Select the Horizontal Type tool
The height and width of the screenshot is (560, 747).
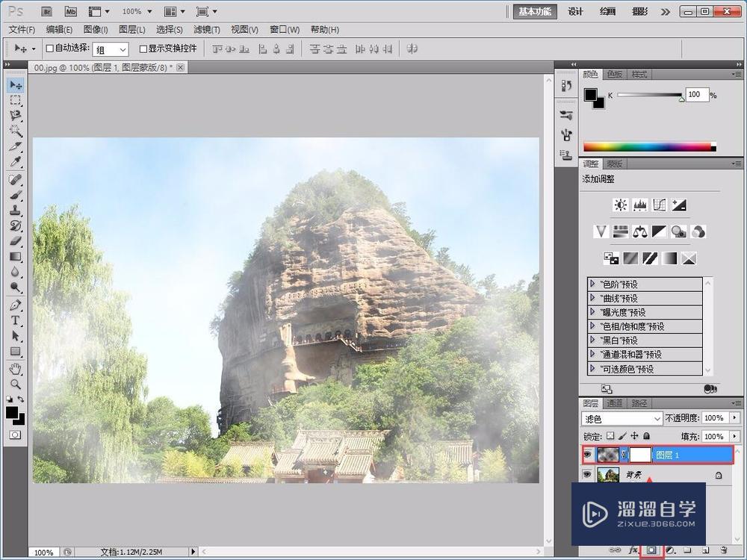point(16,320)
